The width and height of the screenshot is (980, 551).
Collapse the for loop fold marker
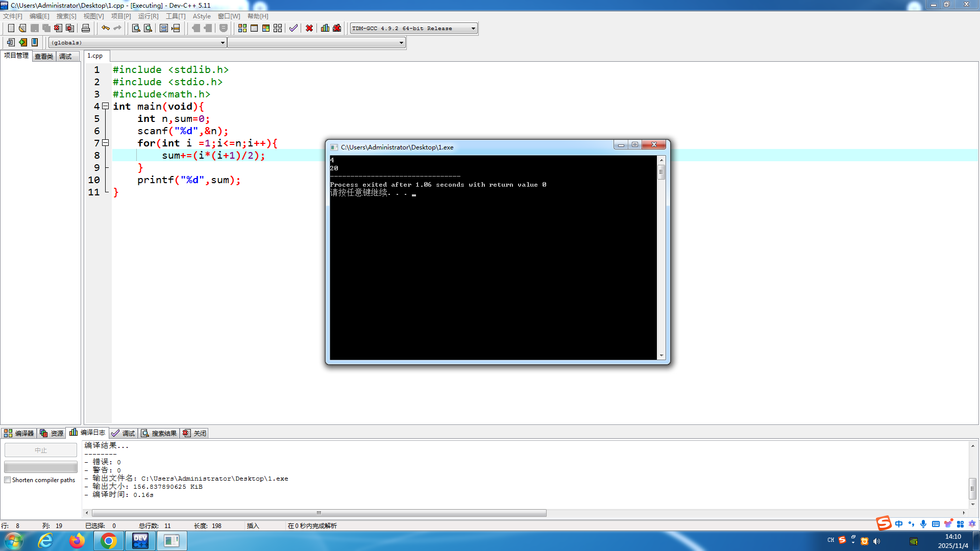106,143
